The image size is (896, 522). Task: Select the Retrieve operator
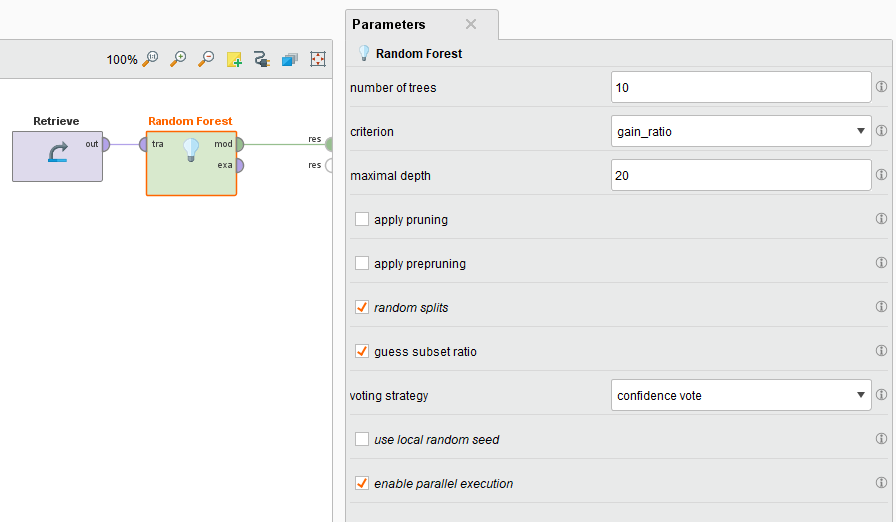58,156
